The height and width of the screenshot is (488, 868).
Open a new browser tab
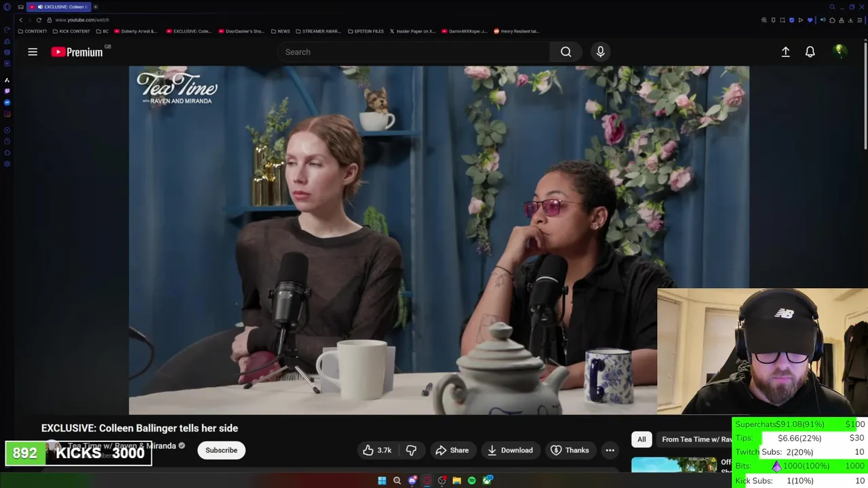point(96,7)
